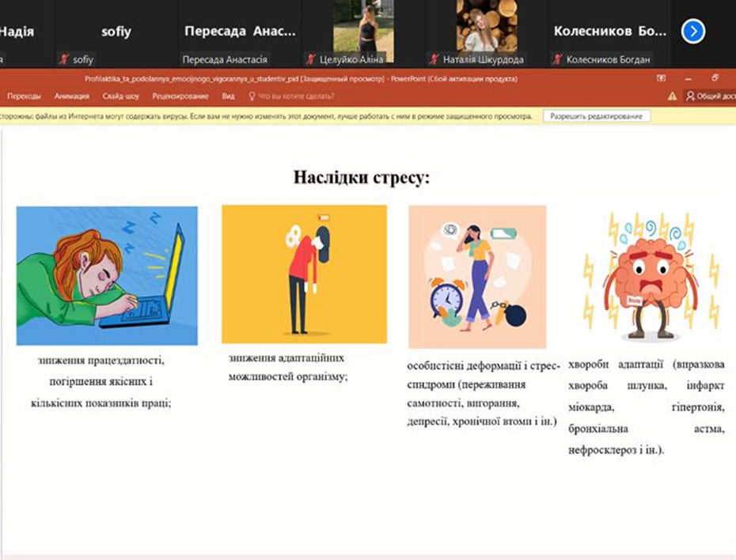The height and width of the screenshot is (560, 736).
Task: Click the warning triangle icon in ribbon
Action: click(672, 96)
